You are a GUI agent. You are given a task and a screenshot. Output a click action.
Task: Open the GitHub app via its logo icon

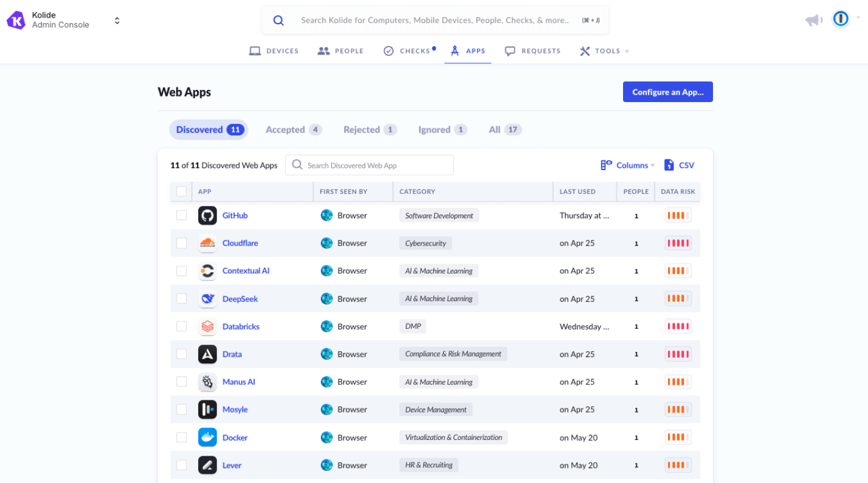click(207, 215)
